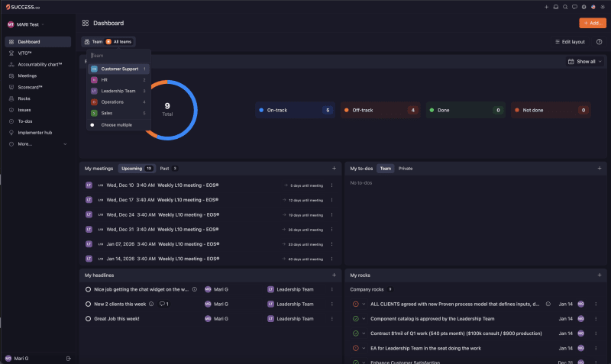Check off Great Job this week headline
Screen dimensions: 611x364
point(88,318)
